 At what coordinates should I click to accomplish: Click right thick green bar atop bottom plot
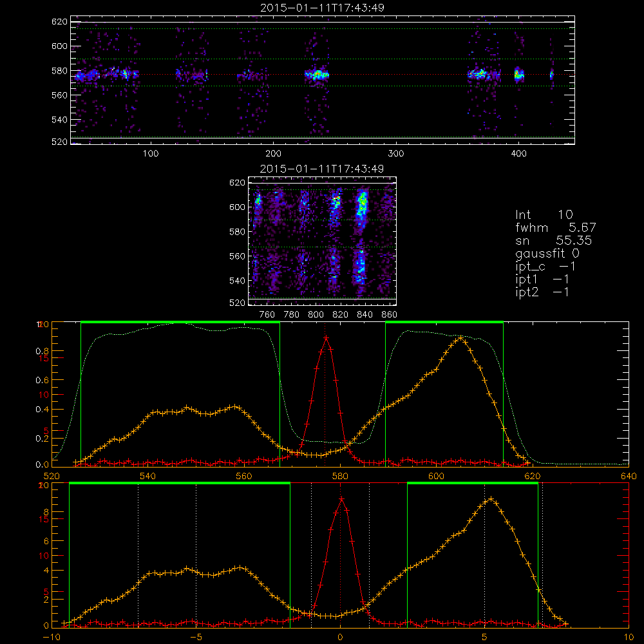(472, 484)
